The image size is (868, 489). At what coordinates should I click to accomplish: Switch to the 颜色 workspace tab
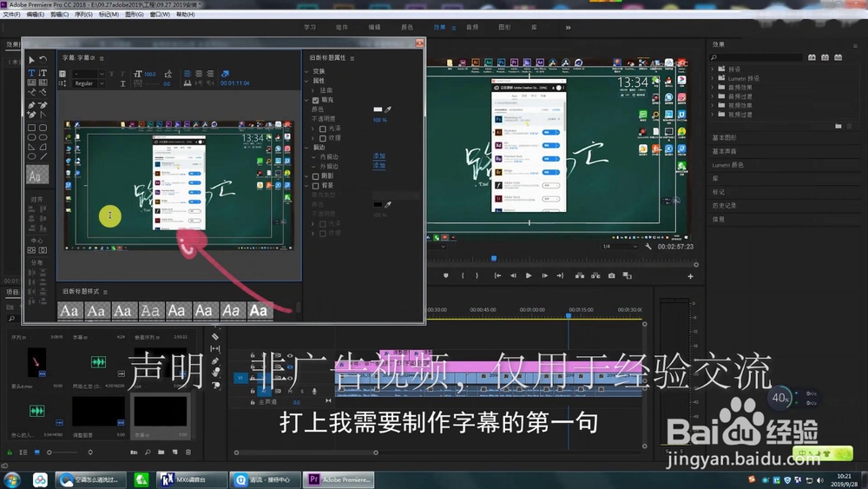point(407,27)
